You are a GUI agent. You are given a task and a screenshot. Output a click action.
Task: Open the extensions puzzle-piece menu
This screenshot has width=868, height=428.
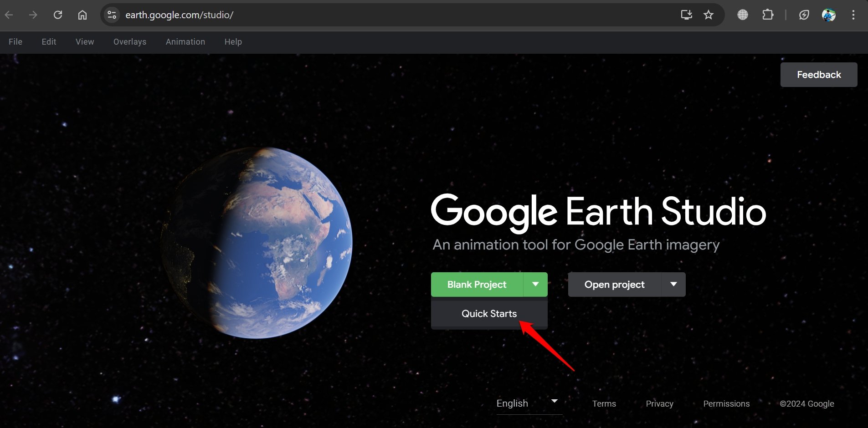[768, 15]
